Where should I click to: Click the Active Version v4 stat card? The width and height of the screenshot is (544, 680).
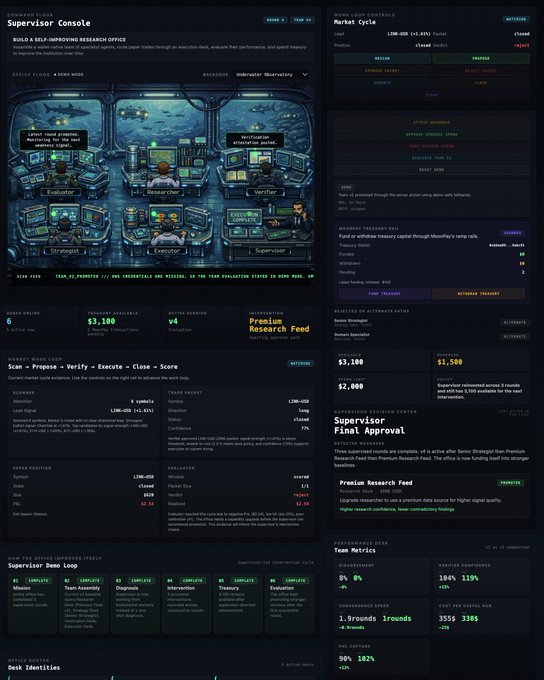[x=199, y=324]
